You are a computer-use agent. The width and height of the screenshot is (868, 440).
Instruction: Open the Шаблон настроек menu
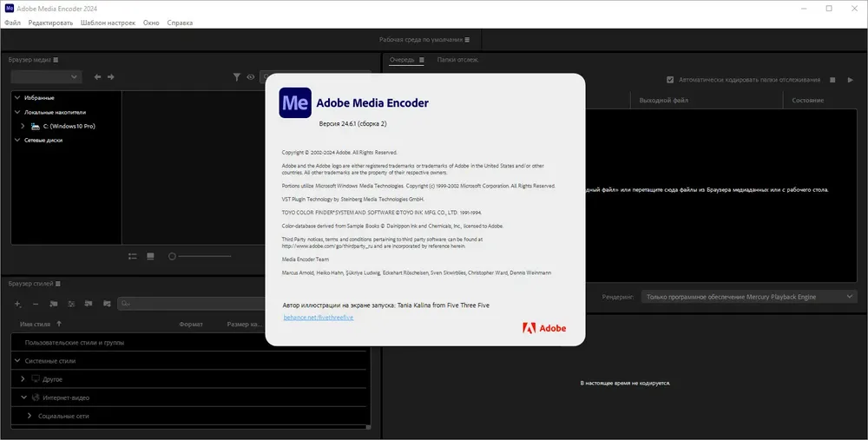coord(108,23)
